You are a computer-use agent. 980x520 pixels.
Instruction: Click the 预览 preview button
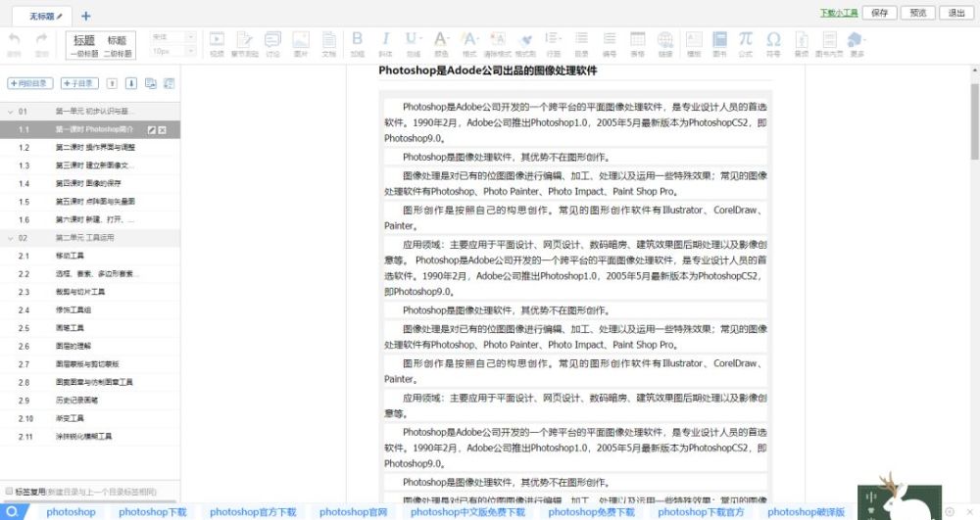click(x=918, y=13)
